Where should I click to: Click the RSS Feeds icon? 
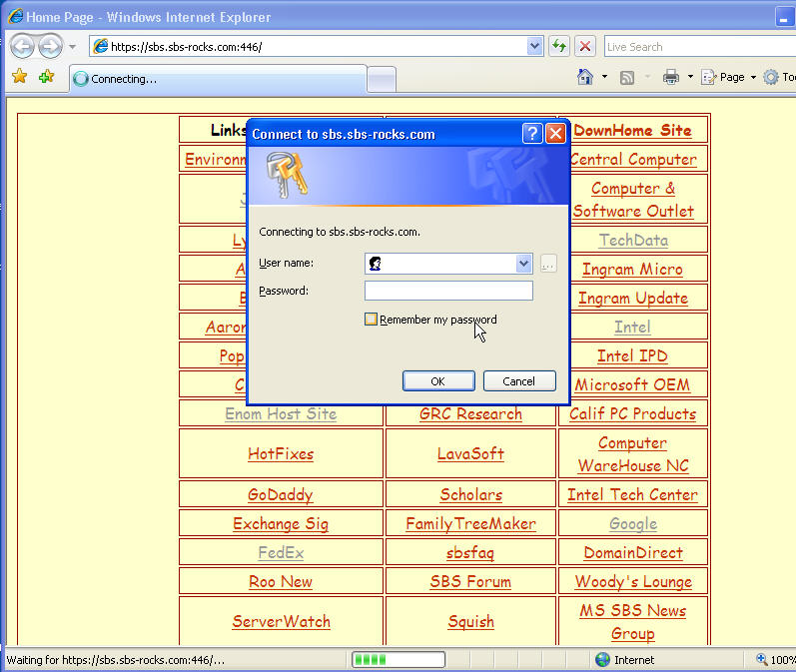click(627, 77)
